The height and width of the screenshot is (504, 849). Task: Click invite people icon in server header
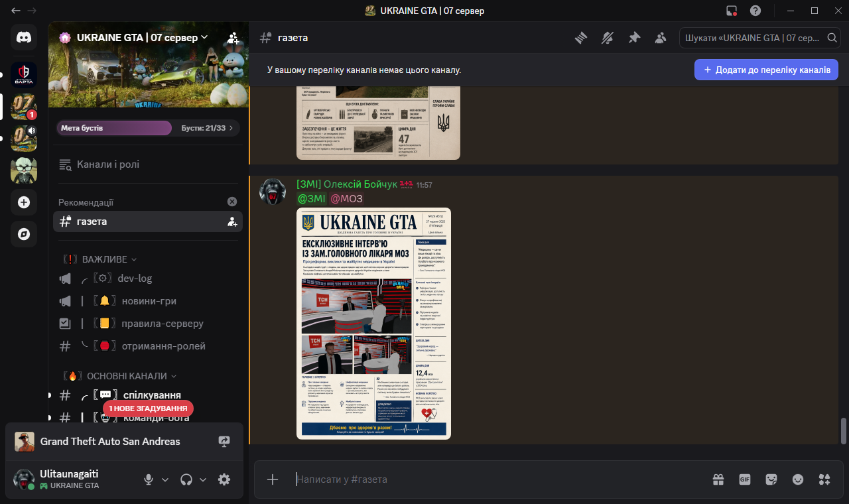tap(233, 38)
